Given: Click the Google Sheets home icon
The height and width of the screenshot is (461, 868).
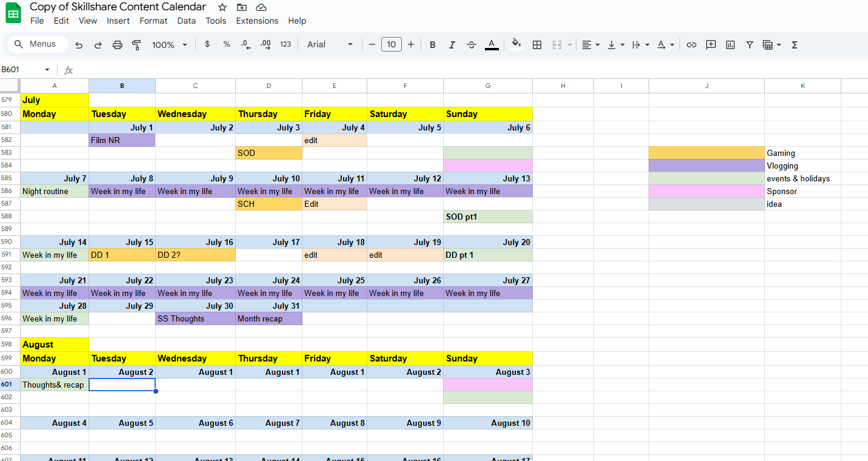Looking at the screenshot, I should [13, 13].
